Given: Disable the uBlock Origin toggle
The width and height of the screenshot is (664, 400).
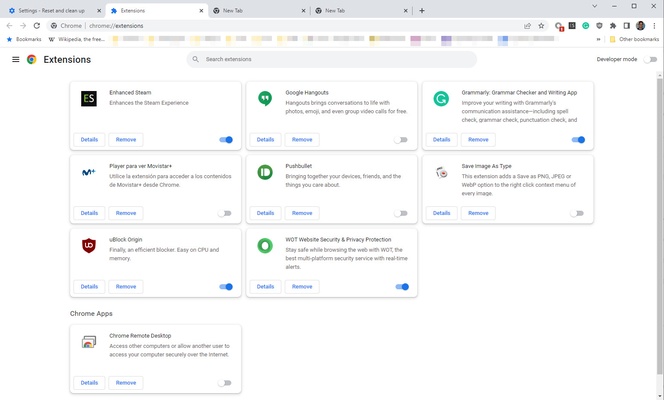Looking at the screenshot, I should [x=226, y=287].
